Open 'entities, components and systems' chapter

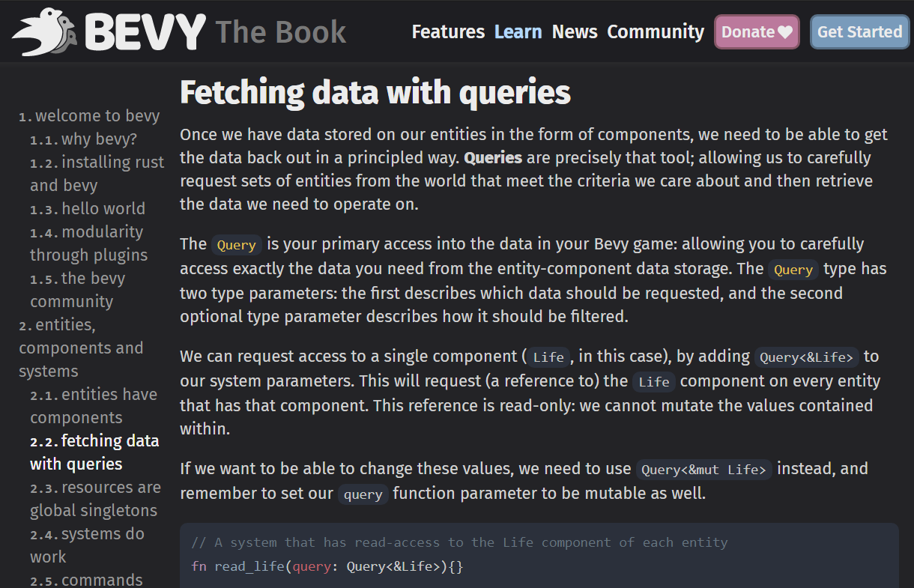(81, 347)
